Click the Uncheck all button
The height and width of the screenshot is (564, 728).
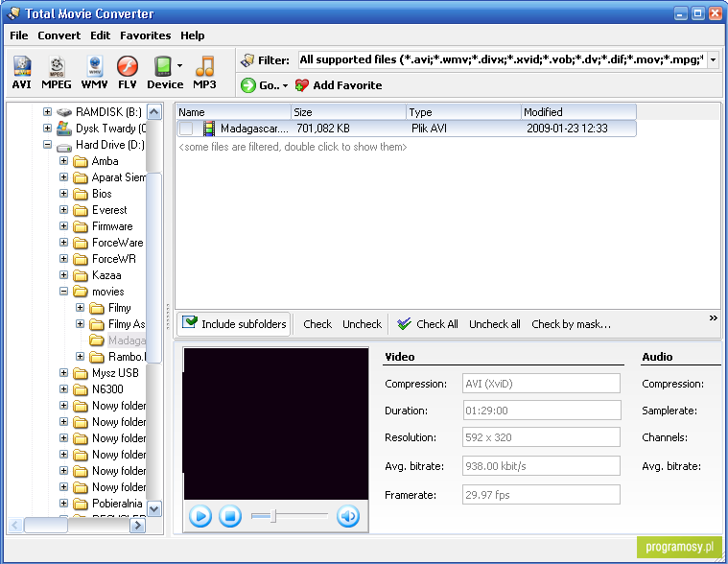click(x=495, y=324)
